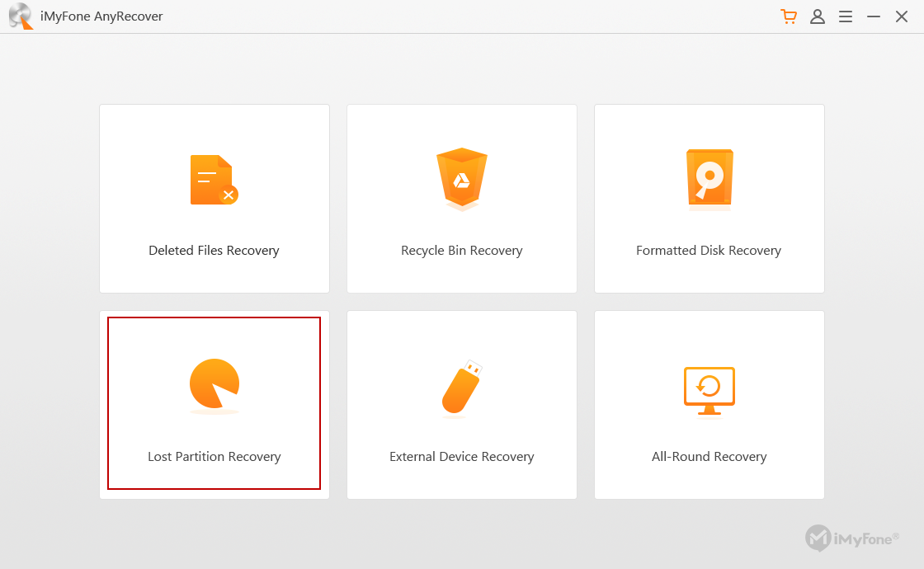The height and width of the screenshot is (569, 924).
Task: Select the Deleted Files Recovery icon
Action: 214,180
